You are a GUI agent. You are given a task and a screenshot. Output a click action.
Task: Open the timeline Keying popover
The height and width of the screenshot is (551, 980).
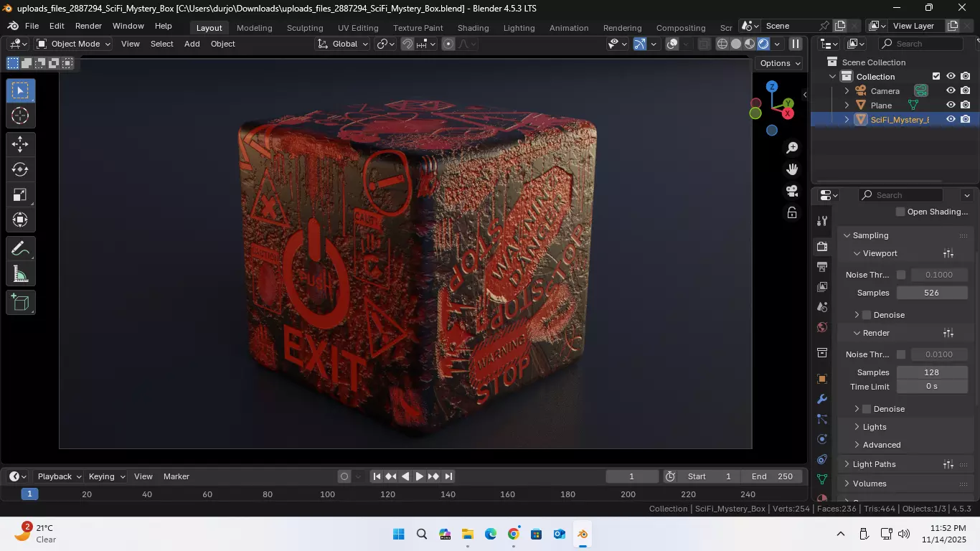(106, 476)
